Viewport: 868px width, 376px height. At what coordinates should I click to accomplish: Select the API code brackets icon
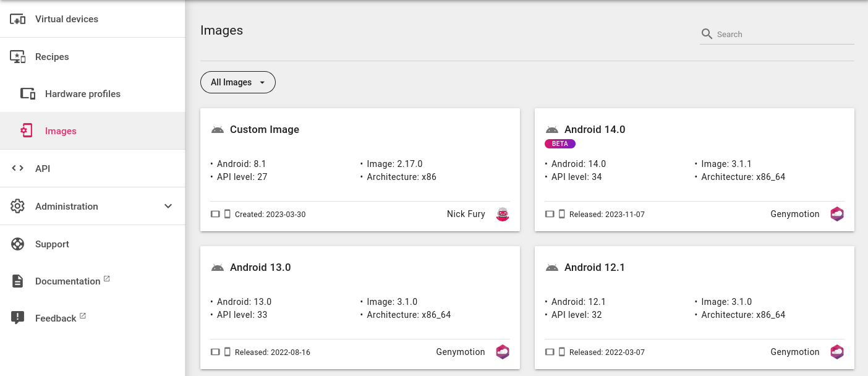tap(17, 168)
